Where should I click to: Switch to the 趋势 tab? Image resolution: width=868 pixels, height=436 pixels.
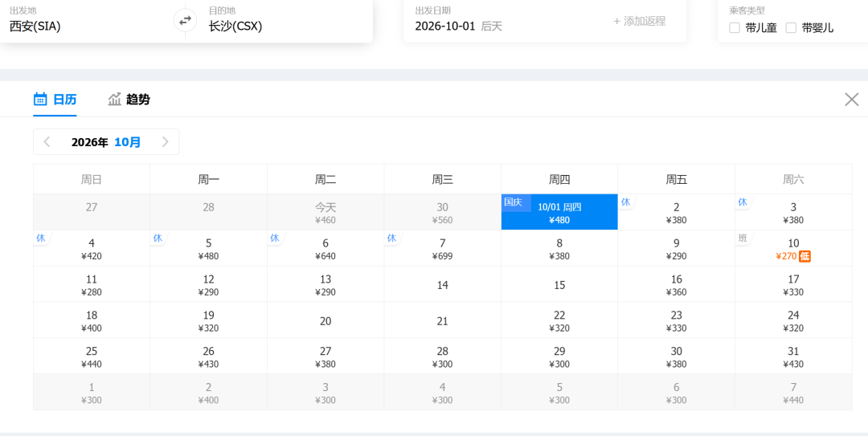129,100
